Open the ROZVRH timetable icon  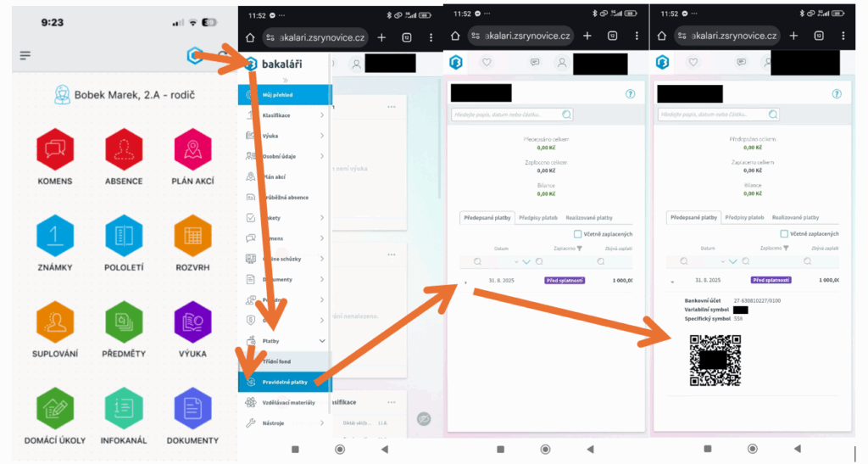(192, 236)
